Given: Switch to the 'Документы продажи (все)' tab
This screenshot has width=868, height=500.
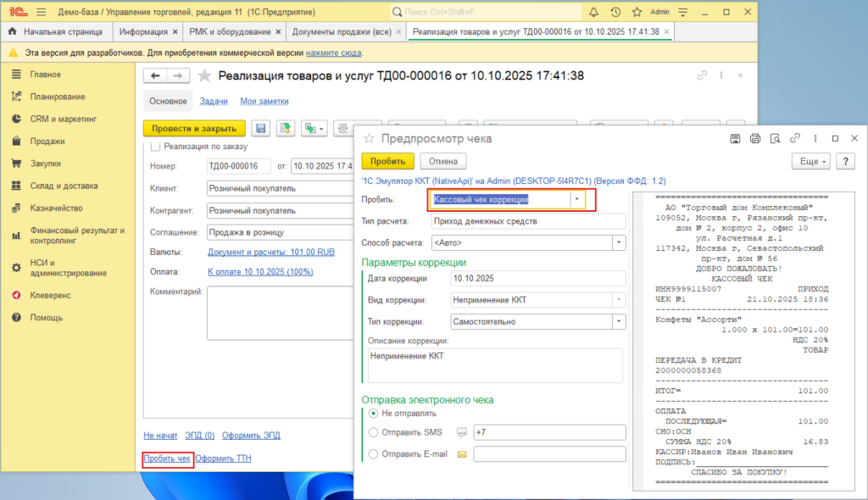Looking at the screenshot, I should click(x=341, y=31).
